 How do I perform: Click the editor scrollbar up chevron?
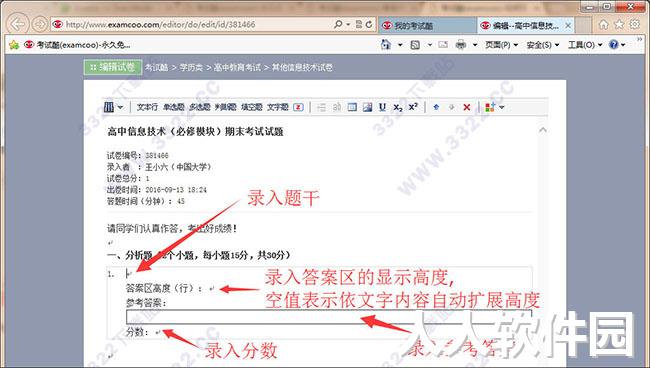543,130
